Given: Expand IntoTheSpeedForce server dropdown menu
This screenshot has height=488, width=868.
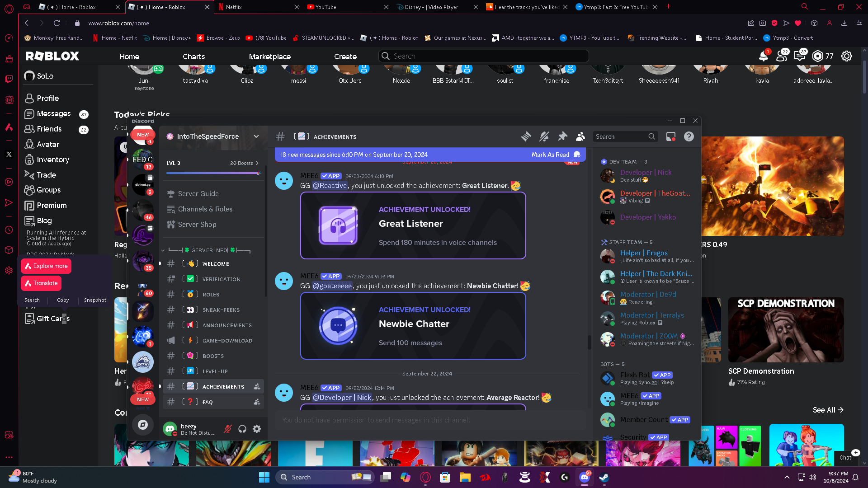Looking at the screenshot, I should click(256, 136).
